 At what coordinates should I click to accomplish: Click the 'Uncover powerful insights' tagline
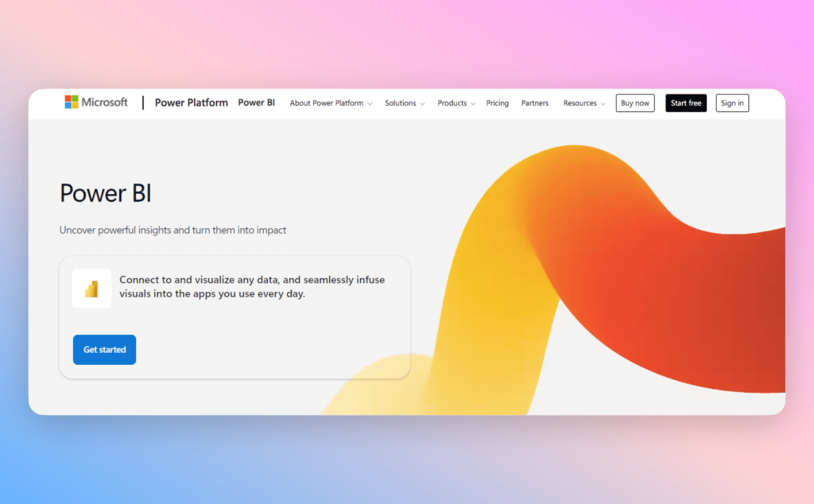click(x=172, y=230)
